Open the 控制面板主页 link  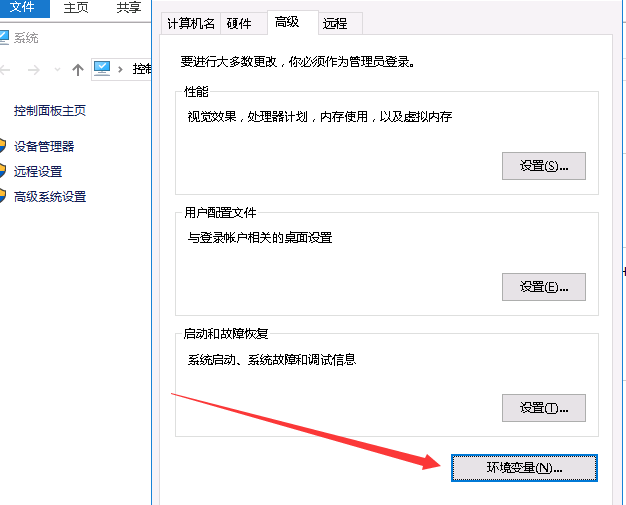50,111
